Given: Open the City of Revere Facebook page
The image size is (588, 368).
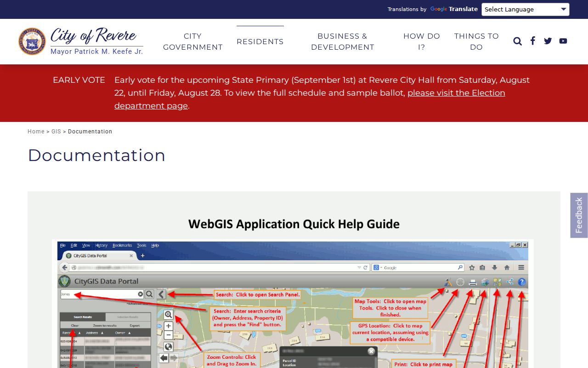Looking at the screenshot, I should click(x=533, y=41).
